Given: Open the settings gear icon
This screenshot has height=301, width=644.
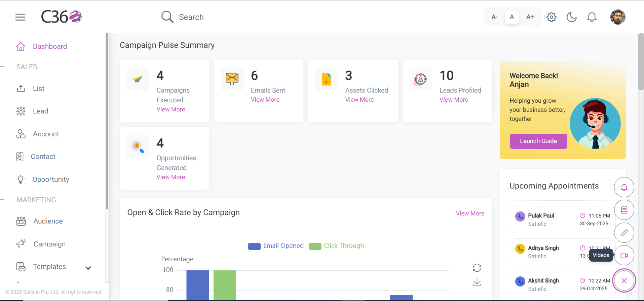Looking at the screenshot, I should [552, 17].
